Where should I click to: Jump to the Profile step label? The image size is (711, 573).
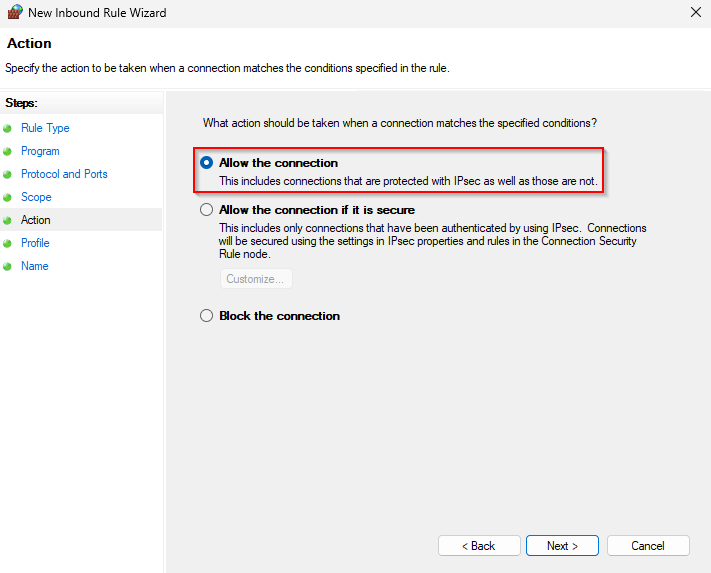[35, 243]
